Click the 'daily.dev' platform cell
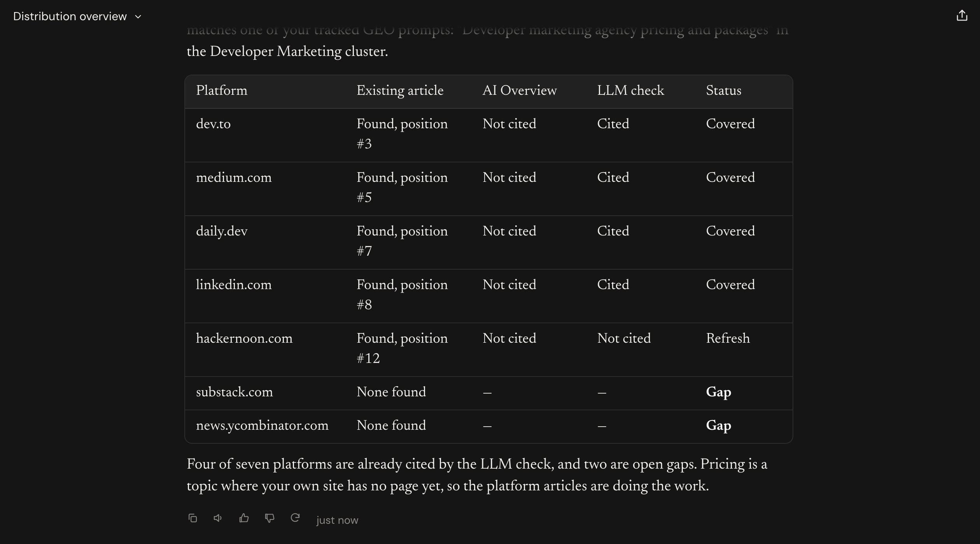Image resolution: width=980 pixels, height=544 pixels. [x=222, y=231]
